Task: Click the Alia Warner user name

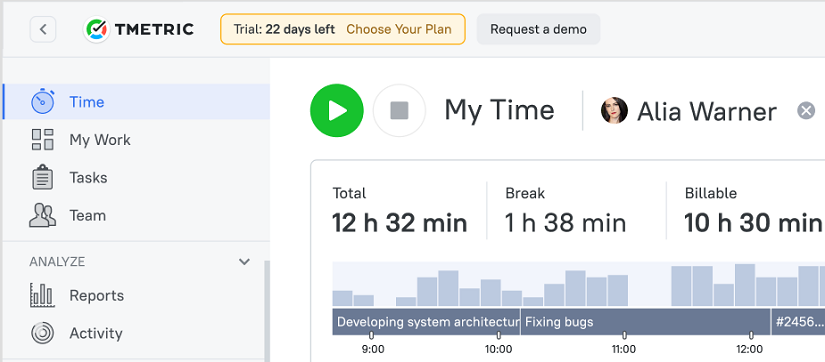Action: click(x=707, y=112)
